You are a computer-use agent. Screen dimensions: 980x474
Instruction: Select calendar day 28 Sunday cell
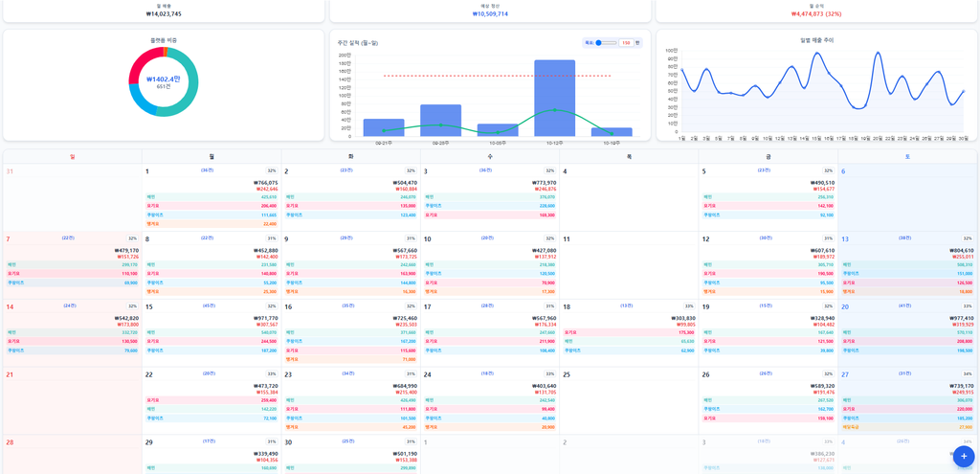(73, 455)
